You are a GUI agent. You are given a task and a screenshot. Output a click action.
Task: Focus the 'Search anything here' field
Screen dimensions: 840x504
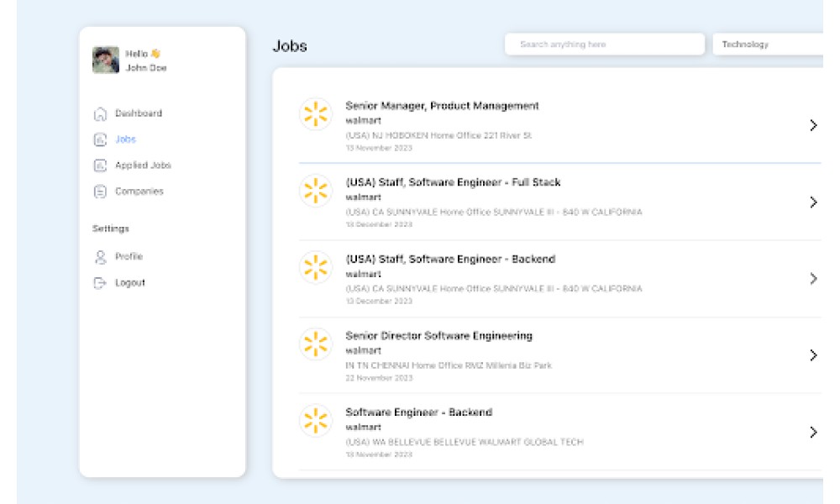click(605, 45)
